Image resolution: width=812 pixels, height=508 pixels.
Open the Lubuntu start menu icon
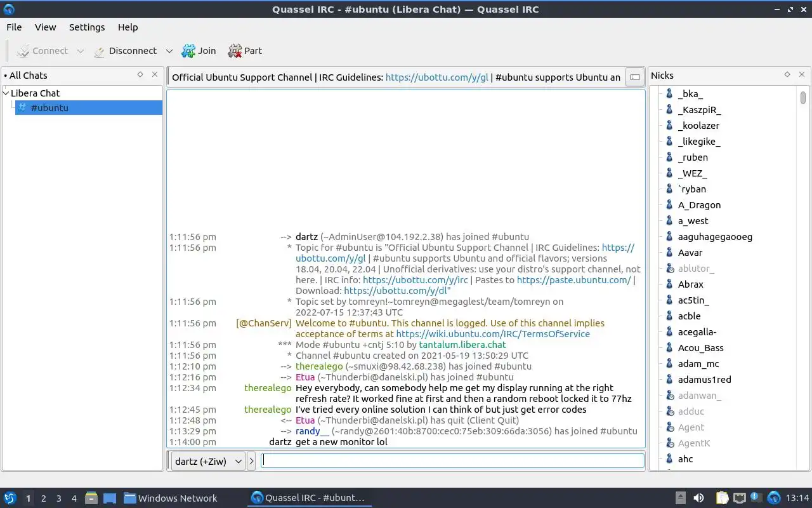coord(10,498)
